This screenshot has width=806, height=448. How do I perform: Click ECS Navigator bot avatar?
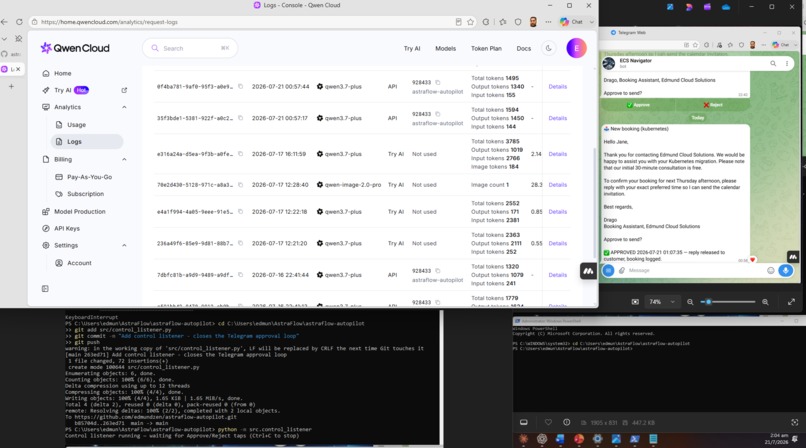coord(609,63)
